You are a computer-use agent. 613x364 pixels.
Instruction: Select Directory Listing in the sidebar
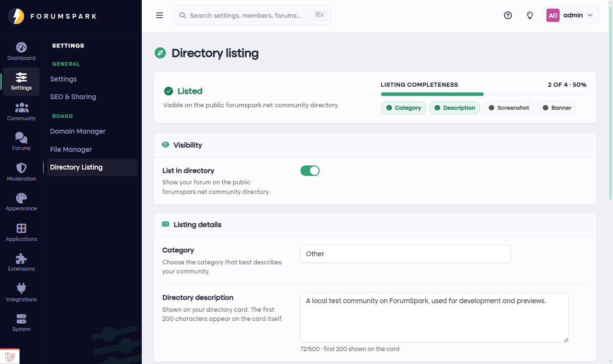92,167
